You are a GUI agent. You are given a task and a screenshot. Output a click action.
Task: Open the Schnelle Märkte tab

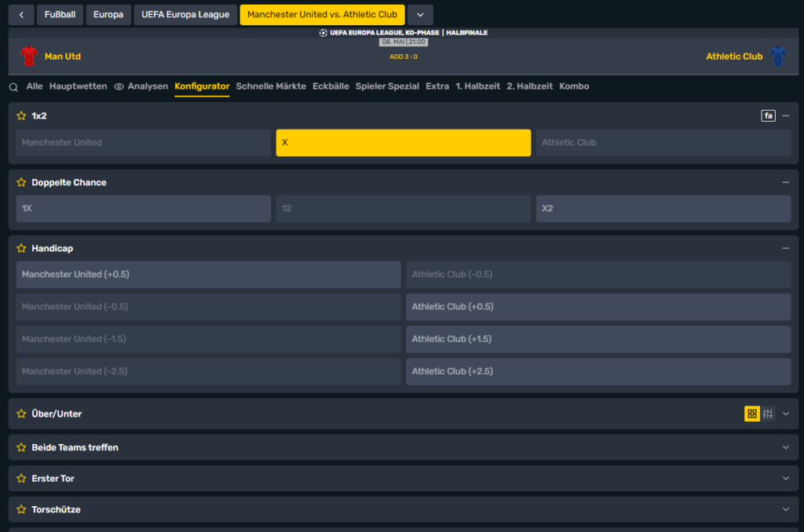click(x=271, y=86)
